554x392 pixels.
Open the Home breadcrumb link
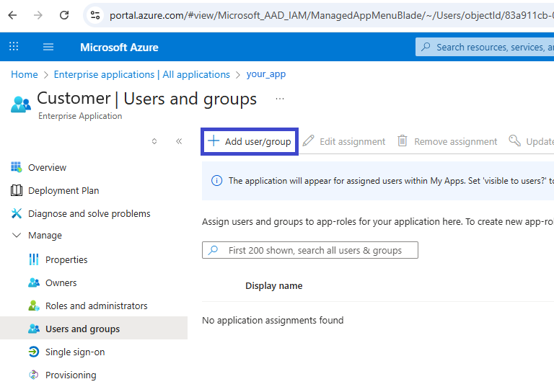pyautogui.click(x=25, y=74)
